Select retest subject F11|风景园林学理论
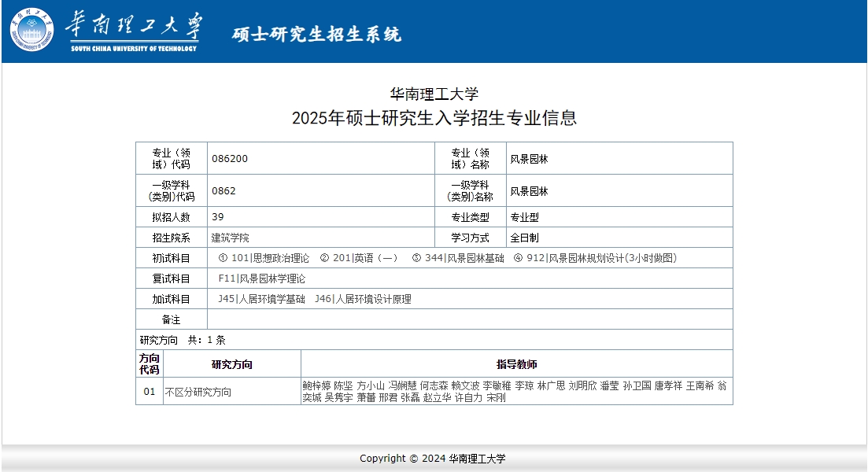Image resolution: width=868 pixels, height=472 pixels. (x=262, y=279)
